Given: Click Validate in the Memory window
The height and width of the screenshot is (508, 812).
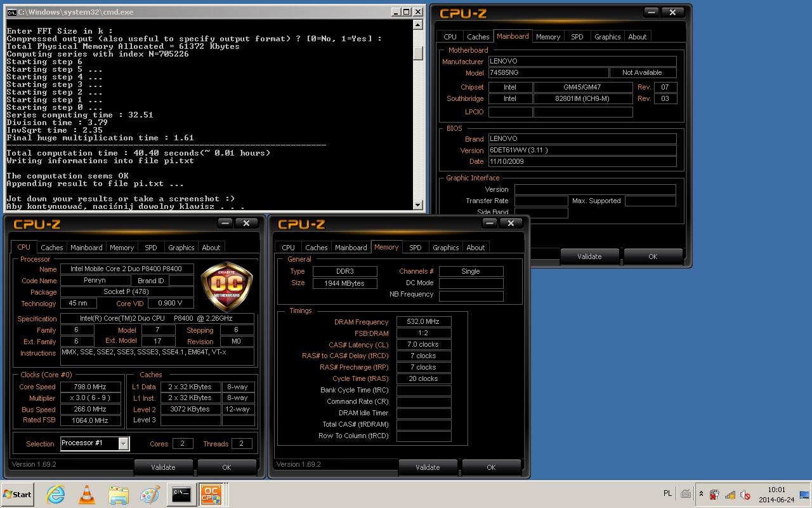Looking at the screenshot, I should (428, 467).
